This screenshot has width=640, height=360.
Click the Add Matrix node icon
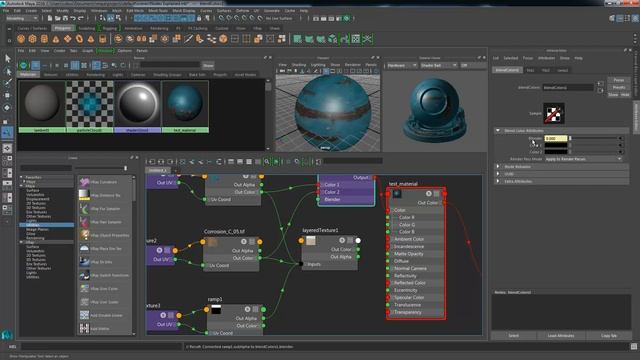point(84,329)
